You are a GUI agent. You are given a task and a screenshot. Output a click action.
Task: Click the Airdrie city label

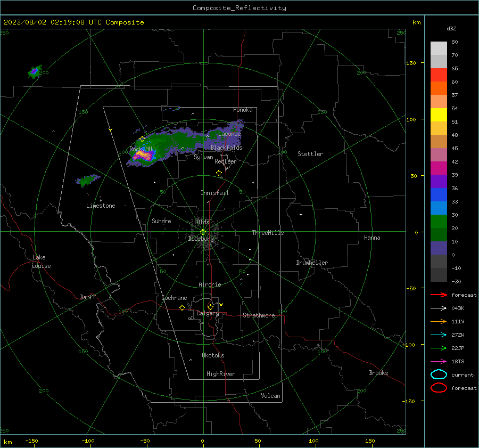[x=210, y=284]
